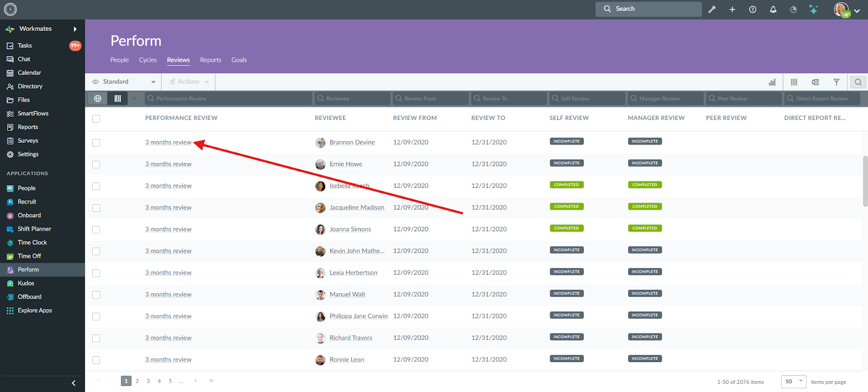Check the box for Brannon Devine's row
Viewport: 868px width, 392px height.
(x=96, y=143)
